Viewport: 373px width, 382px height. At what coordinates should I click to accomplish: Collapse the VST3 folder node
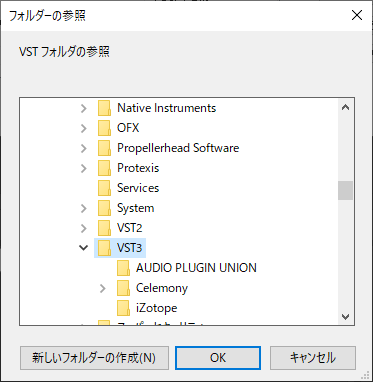(x=83, y=248)
